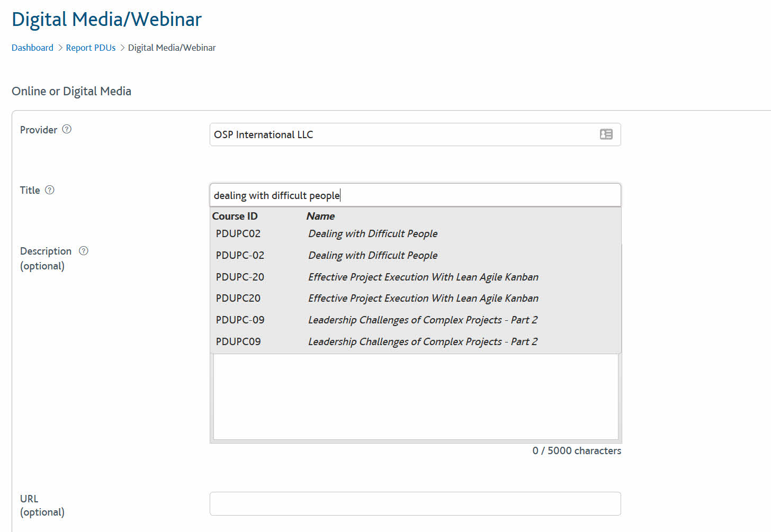Click the Description help question mark icon
771x532 pixels.
pos(84,250)
